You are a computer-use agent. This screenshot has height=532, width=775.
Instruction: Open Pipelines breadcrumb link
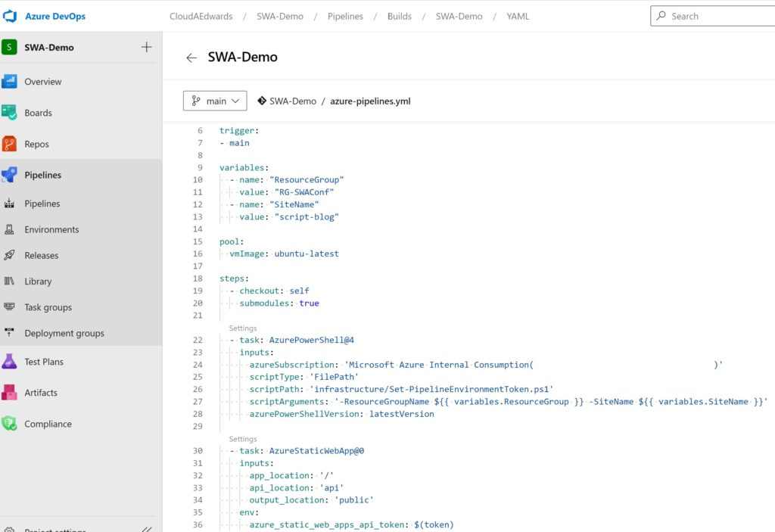[x=345, y=17]
